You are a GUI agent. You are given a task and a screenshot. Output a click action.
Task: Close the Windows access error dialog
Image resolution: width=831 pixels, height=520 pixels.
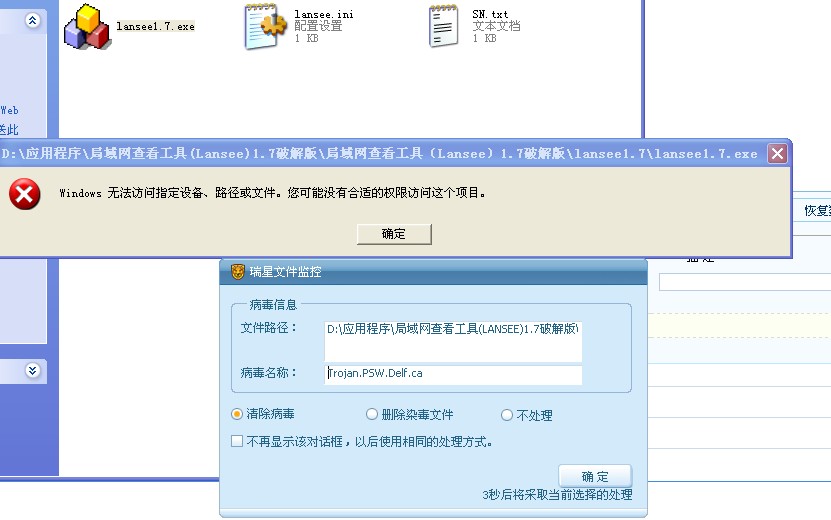click(x=777, y=154)
